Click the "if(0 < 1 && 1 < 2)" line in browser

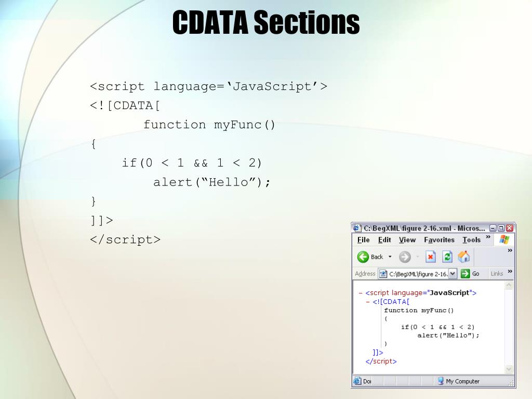click(437, 327)
